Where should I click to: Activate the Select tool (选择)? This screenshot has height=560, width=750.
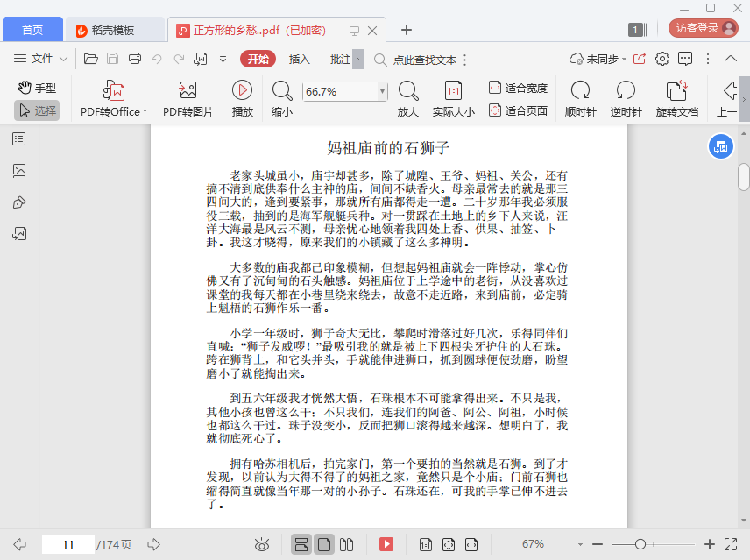37,110
